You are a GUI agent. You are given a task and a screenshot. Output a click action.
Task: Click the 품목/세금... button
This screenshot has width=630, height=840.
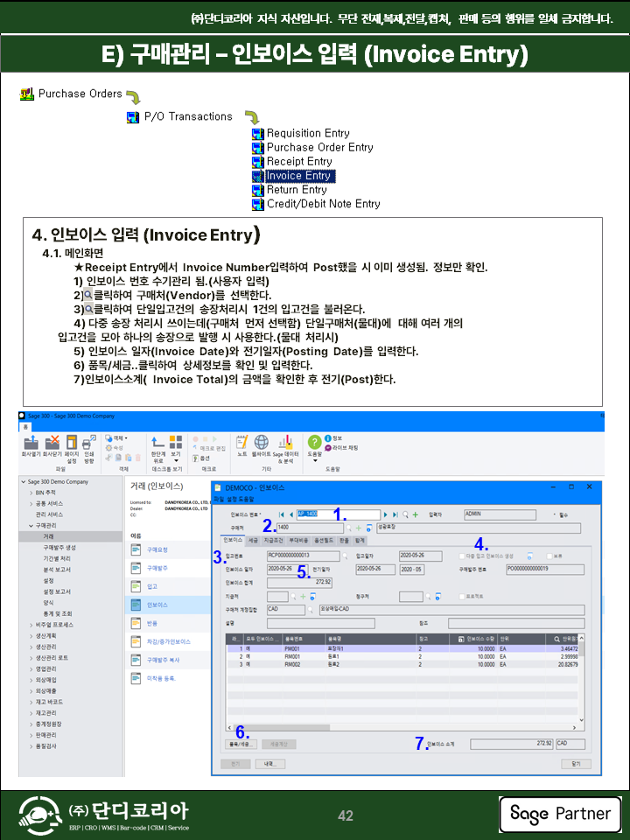240,744
